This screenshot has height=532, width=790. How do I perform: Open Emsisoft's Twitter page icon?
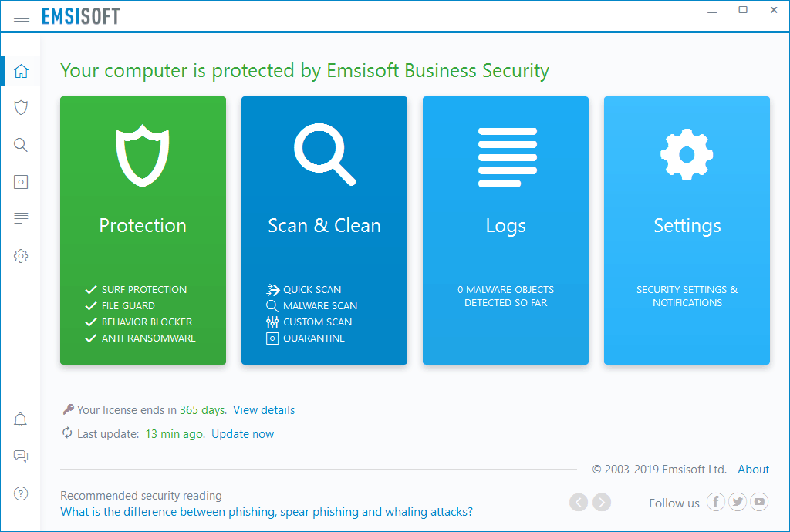click(738, 503)
